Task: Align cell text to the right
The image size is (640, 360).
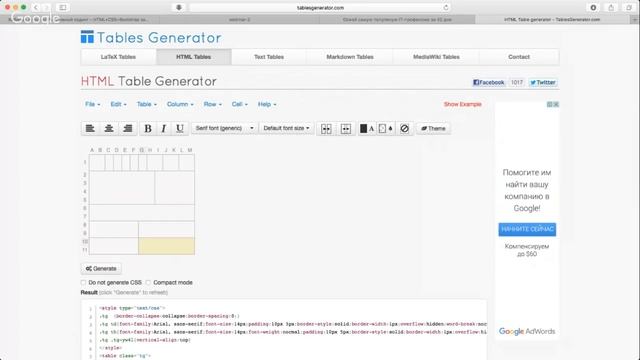Action: pos(128,129)
